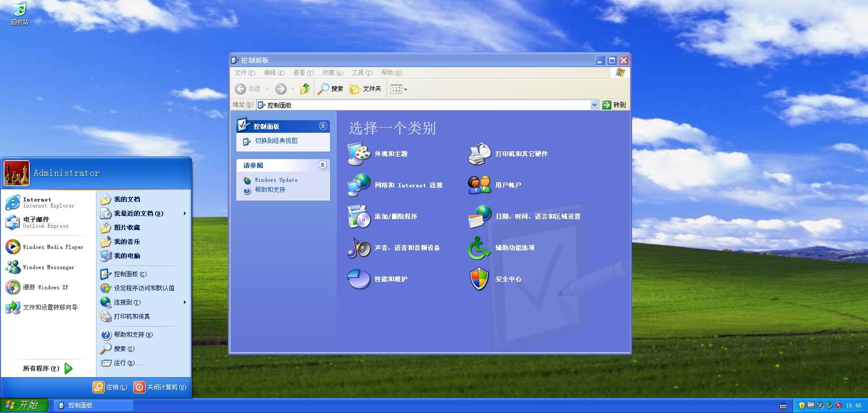Image resolution: width=868 pixels, height=413 pixels.
Task: Open the Forward button history dropdown arrow
Action: point(293,89)
